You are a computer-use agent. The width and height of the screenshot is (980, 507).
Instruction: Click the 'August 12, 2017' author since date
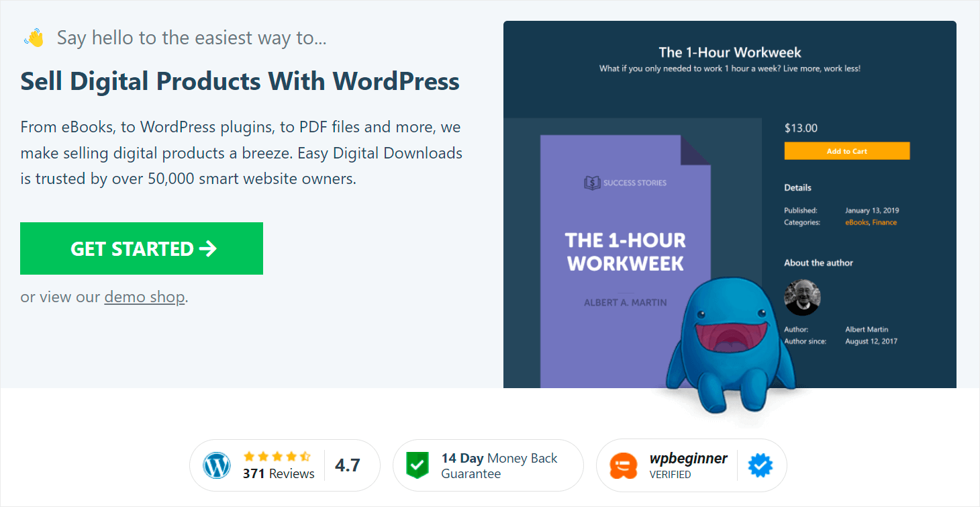coord(871,341)
